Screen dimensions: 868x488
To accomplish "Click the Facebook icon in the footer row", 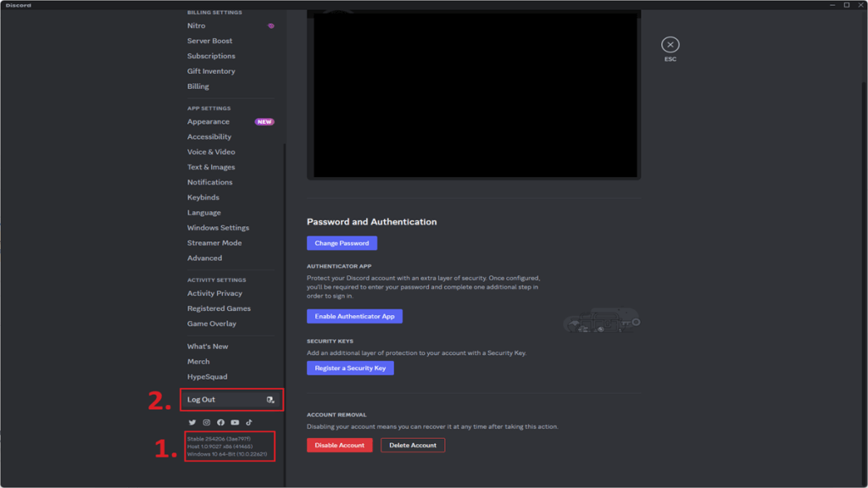I will click(x=220, y=422).
